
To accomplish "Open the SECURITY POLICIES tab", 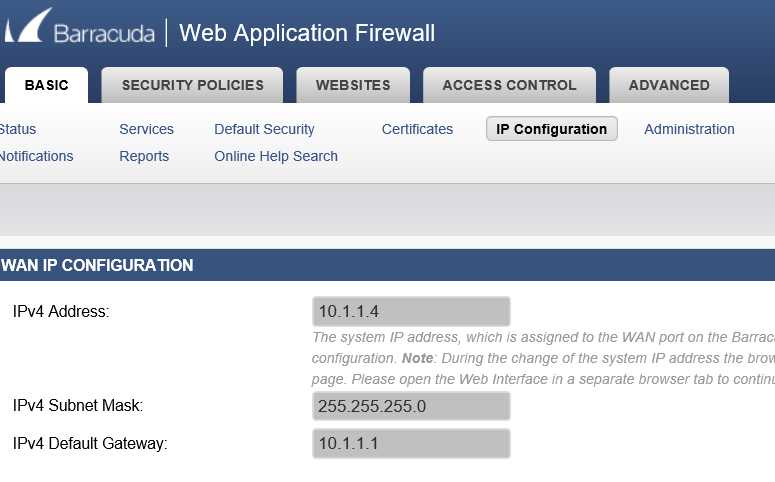I will point(192,85).
